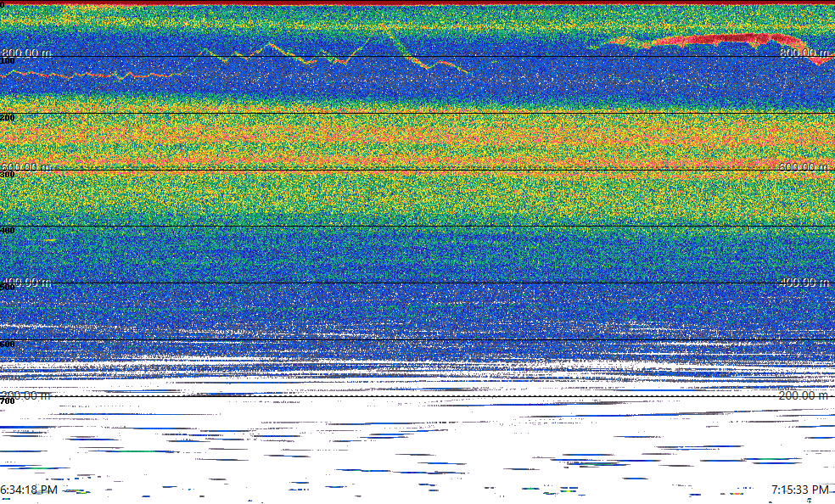
Task: Select the 100 depth gridline label
Action: click(8, 61)
